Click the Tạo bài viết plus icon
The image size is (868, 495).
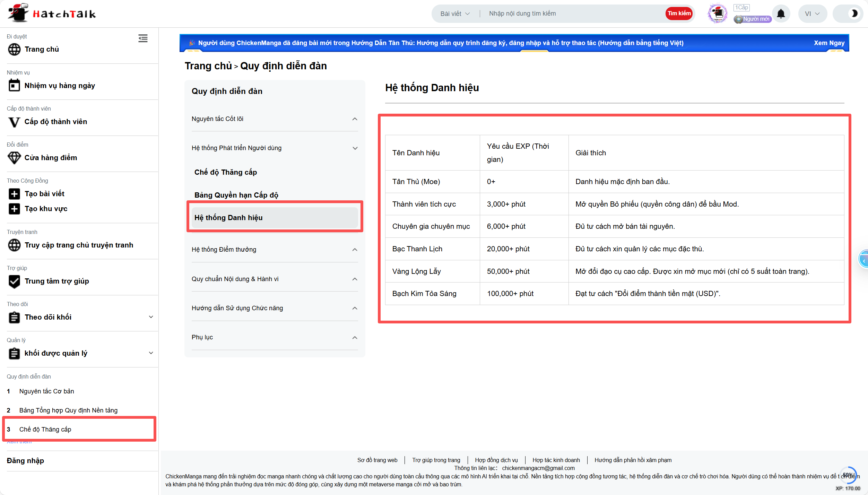(x=14, y=194)
